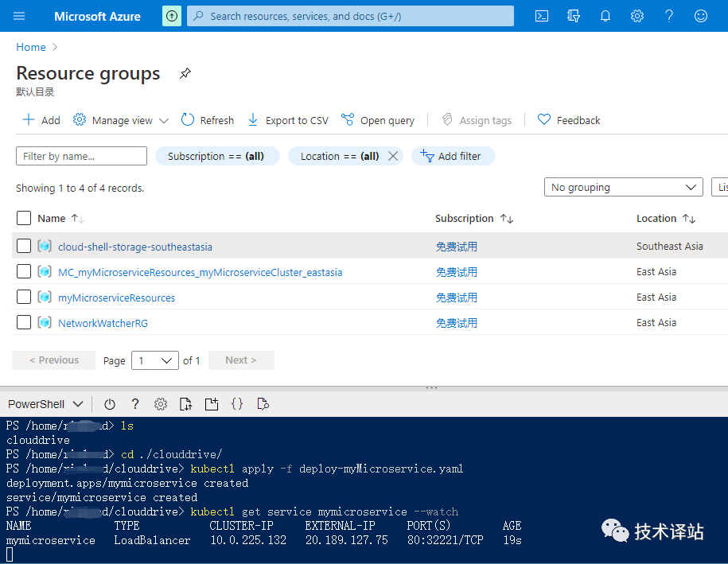Switch shell type with PowerShell dropdown

click(45, 404)
